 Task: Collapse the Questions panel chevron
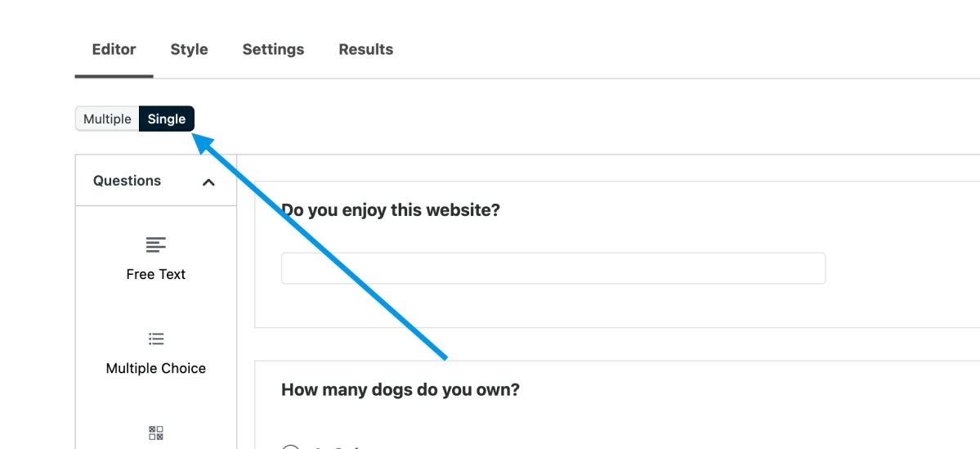(208, 182)
